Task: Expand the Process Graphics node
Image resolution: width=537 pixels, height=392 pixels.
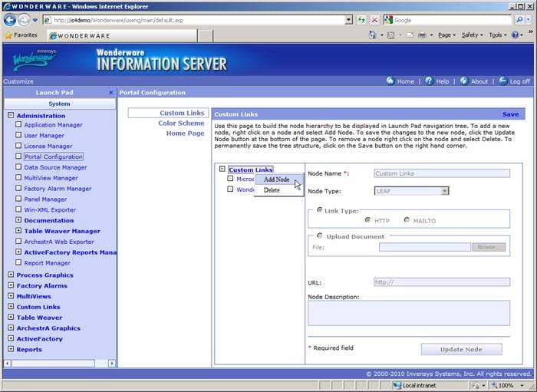Action: 11,275
